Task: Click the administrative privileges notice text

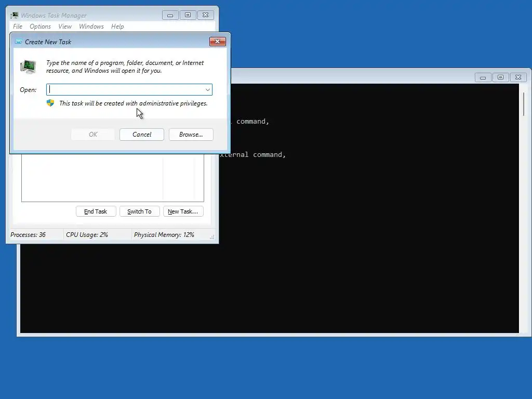Action: pyautogui.click(x=134, y=103)
